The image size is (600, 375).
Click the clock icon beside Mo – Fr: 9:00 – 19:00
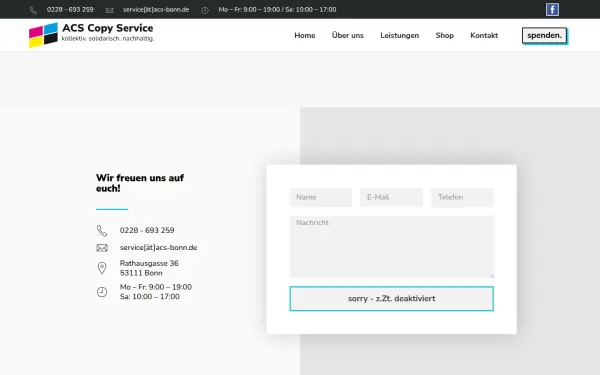(x=102, y=292)
